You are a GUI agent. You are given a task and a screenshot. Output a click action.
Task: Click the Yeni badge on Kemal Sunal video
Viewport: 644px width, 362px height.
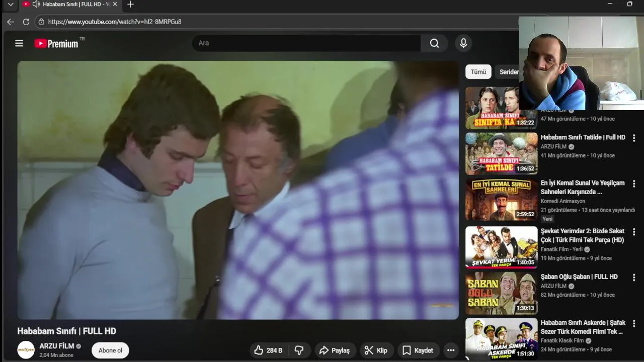click(547, 219)
